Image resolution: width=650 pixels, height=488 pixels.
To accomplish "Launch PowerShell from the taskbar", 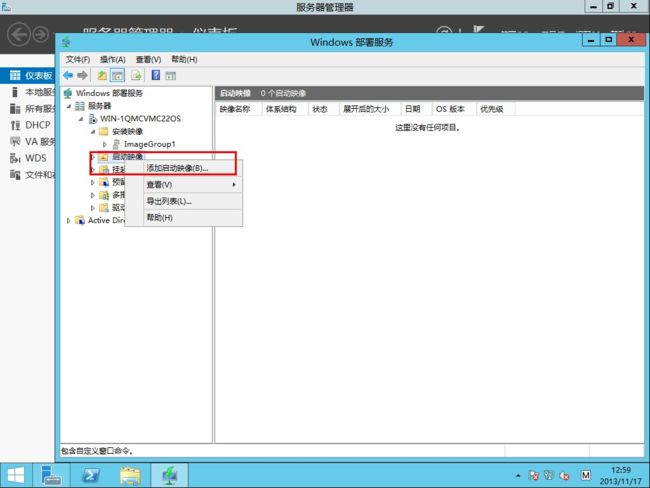I will pyautogui.click(x=91, y=475).
